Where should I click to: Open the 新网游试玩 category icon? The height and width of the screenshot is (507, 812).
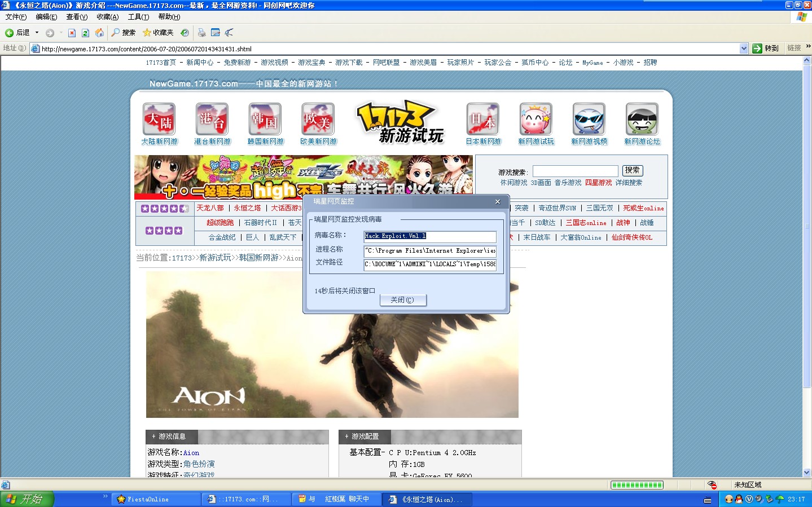(x=536, y=119)
